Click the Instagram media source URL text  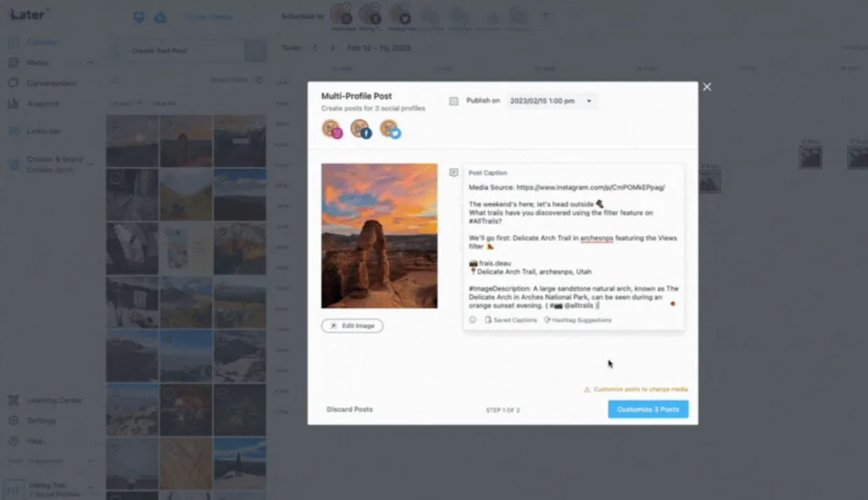point(591,187)
